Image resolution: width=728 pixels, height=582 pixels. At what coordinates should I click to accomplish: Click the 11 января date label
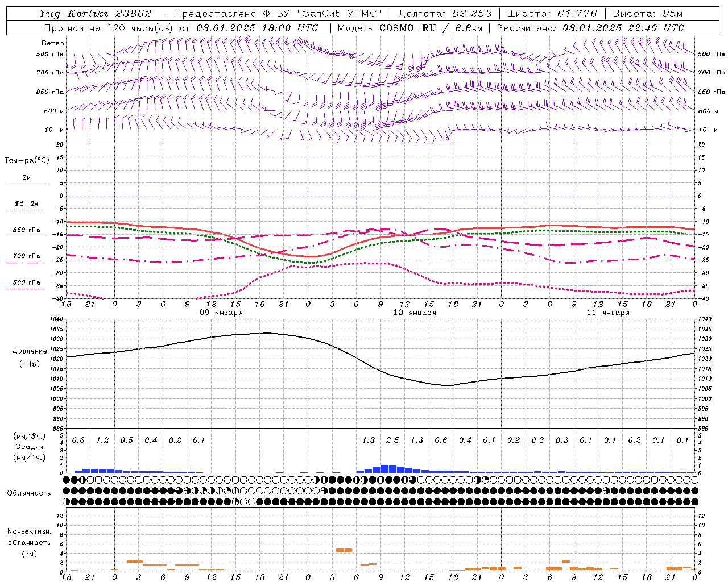pyautogui.click(x=608, y=313)
